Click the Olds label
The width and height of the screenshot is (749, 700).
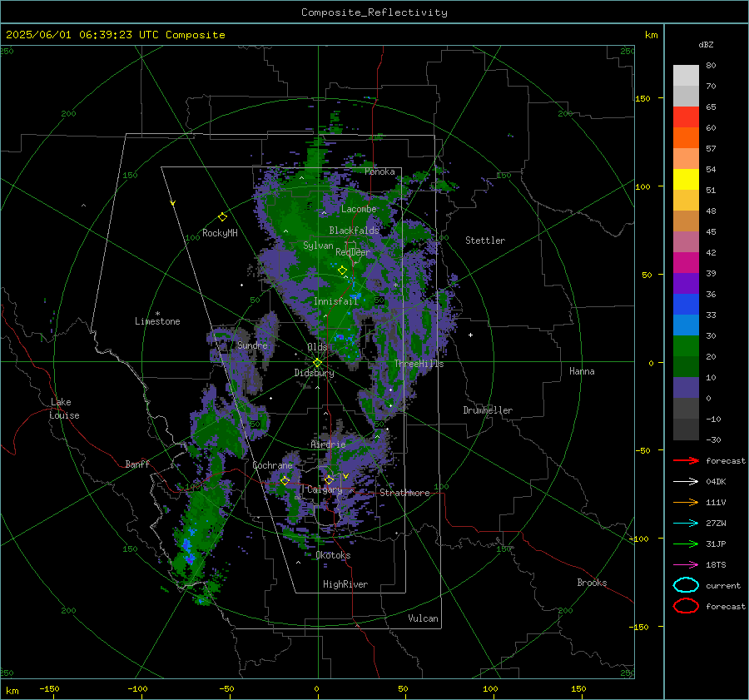[317, 347]
